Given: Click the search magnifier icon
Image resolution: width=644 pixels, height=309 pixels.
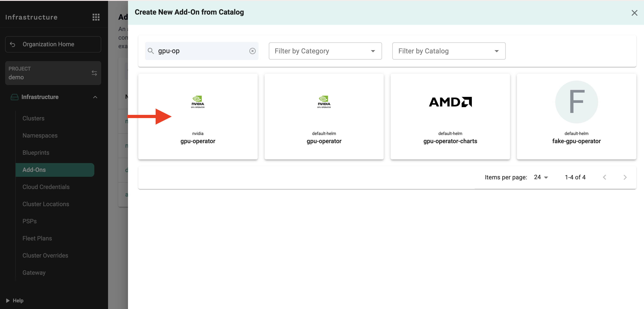Looking at the screenshot, I should coord(151,51).
